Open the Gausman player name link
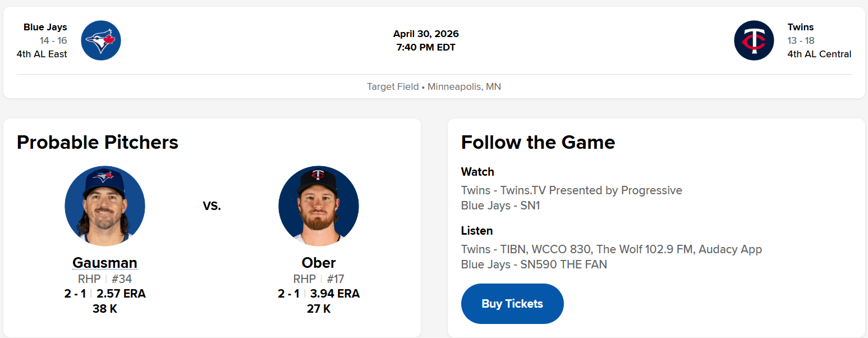The width and height of the screenshot is (868, 338). 105,263
